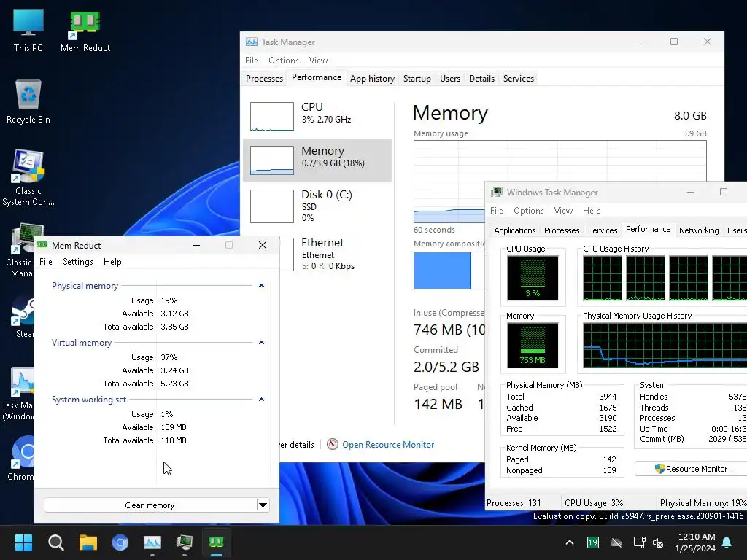The image size is (747, 560).
Task: Open the Users tab in Task Manager
Action: (449, 79)
